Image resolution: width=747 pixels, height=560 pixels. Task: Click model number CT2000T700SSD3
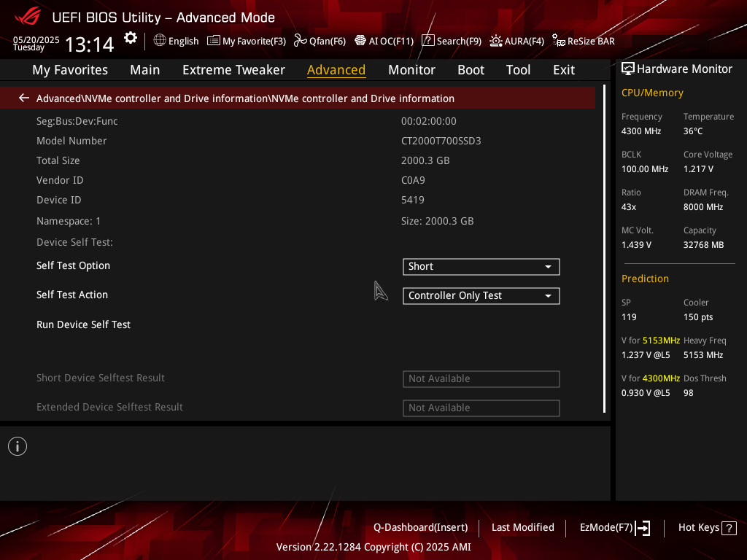[441, 141]
